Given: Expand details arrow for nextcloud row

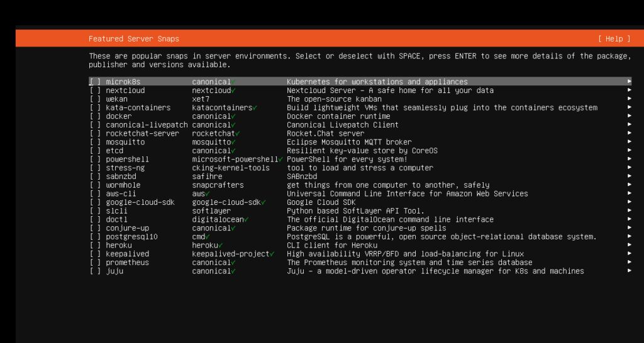Looking at the screenshot, I should tap(629, 90).
